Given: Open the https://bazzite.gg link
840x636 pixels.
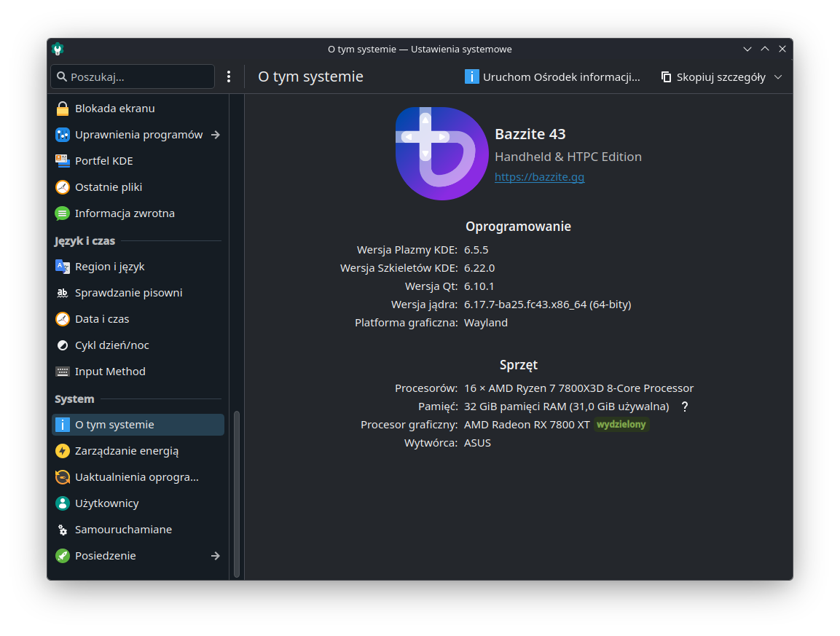Looking at the screenshot, I should pos(539,177).
